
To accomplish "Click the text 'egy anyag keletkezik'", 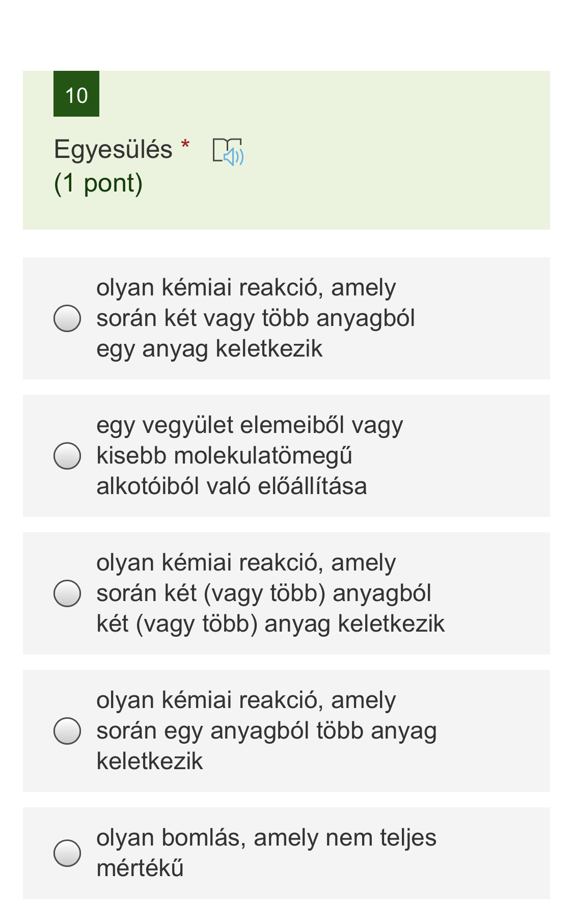I will tap(209, 349).
